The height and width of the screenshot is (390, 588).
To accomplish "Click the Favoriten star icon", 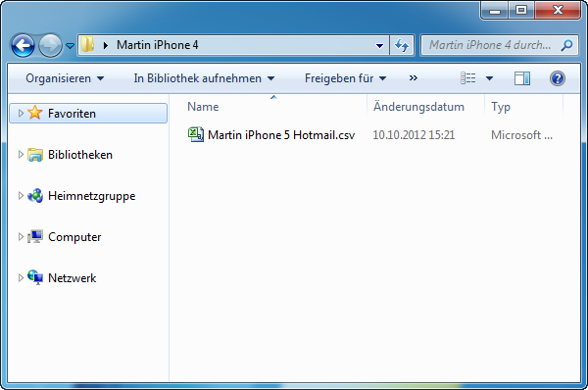I will [35, 113].
